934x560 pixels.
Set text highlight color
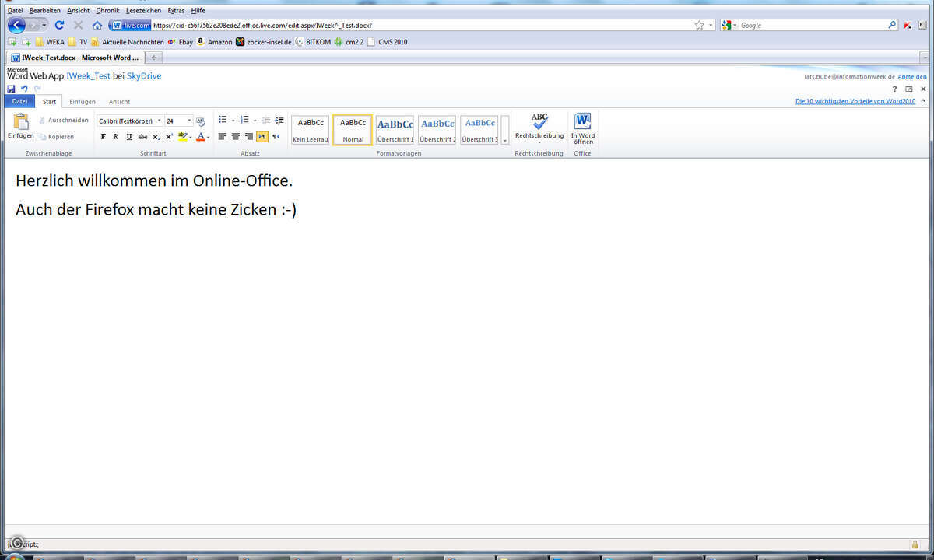tap(182, 137)
